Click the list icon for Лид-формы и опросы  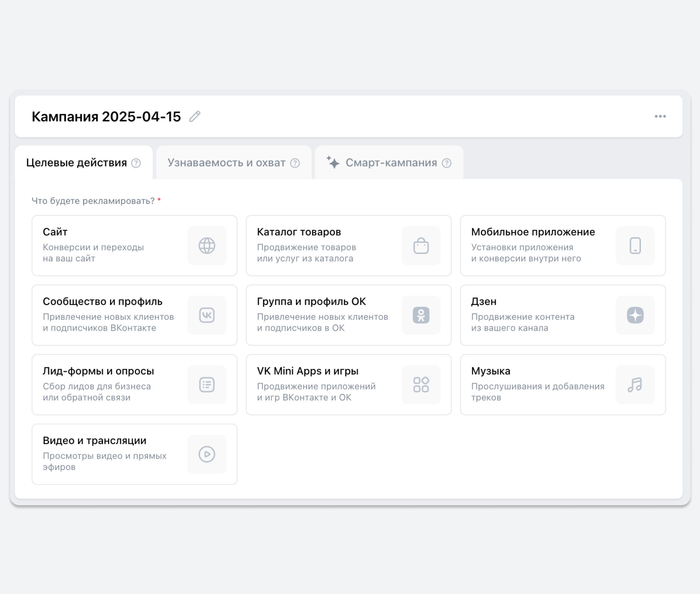click(x=207, y=385)
